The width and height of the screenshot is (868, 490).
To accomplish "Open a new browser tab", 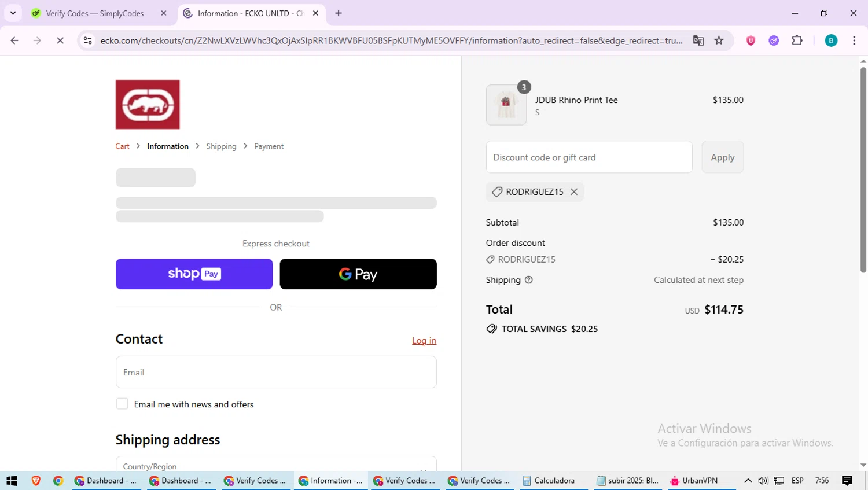I will 339,13.
